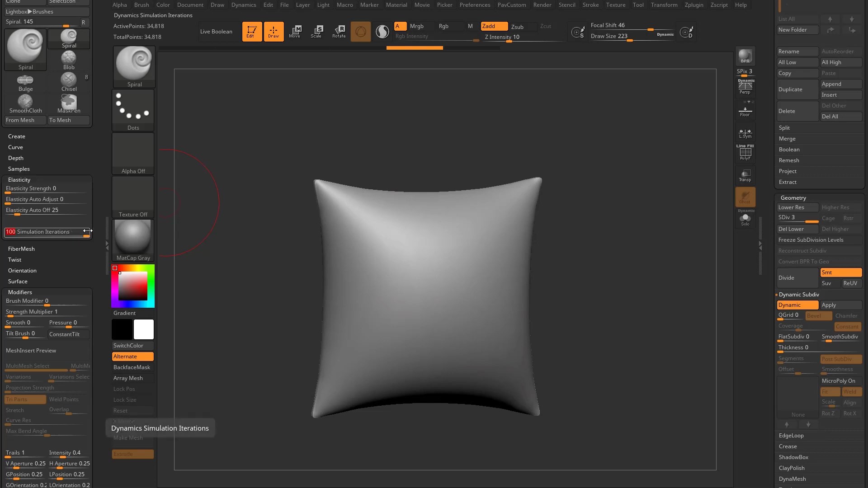Select the Rotate mode icon
The width and height of the screenshot is (868, 488).
[x=339, y=31]
